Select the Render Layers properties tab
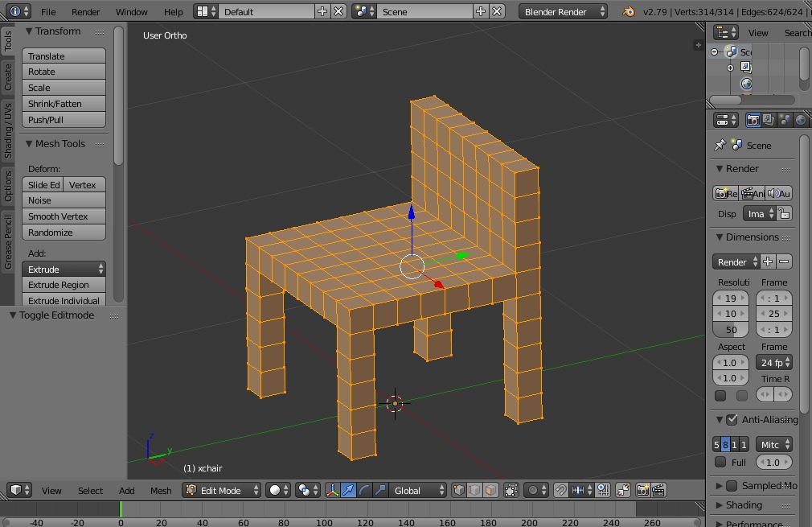This screenshot has width=812, height=527. (769, 120)
